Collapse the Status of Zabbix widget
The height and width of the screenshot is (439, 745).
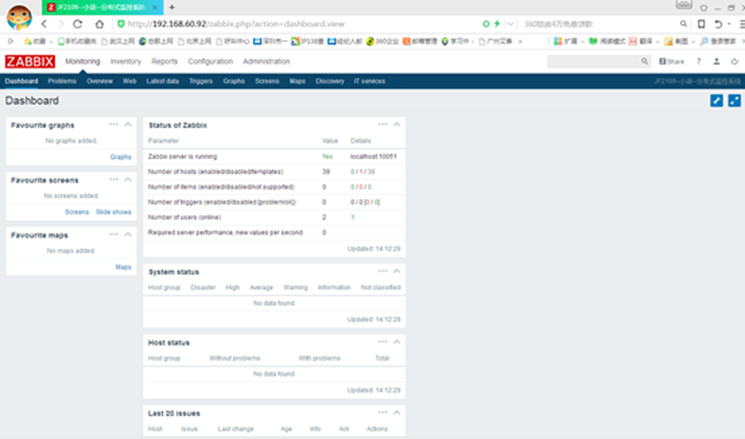(397, 124)
